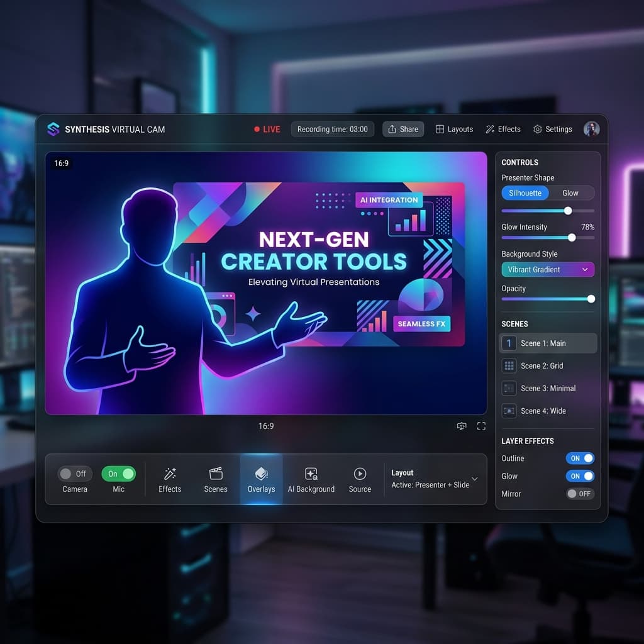Click the picture-in-picture icon below the preview

(x=462, y=426)
